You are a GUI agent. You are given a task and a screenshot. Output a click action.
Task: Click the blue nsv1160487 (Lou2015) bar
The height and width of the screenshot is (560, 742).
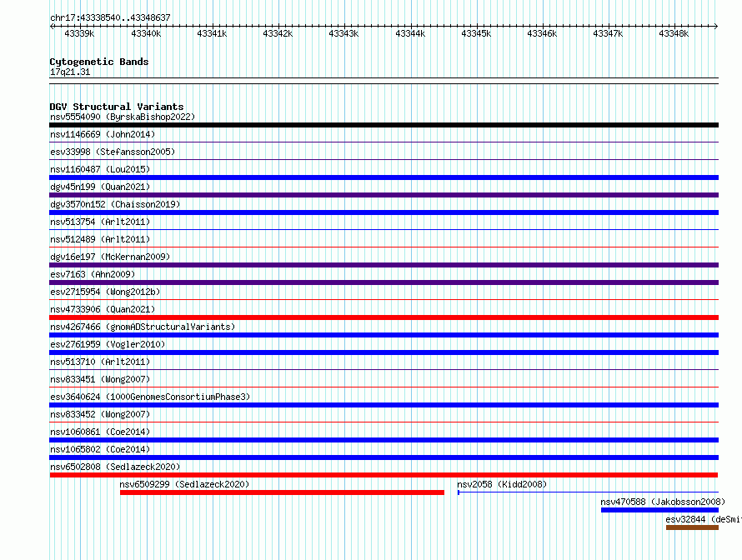tap(384, 177)
